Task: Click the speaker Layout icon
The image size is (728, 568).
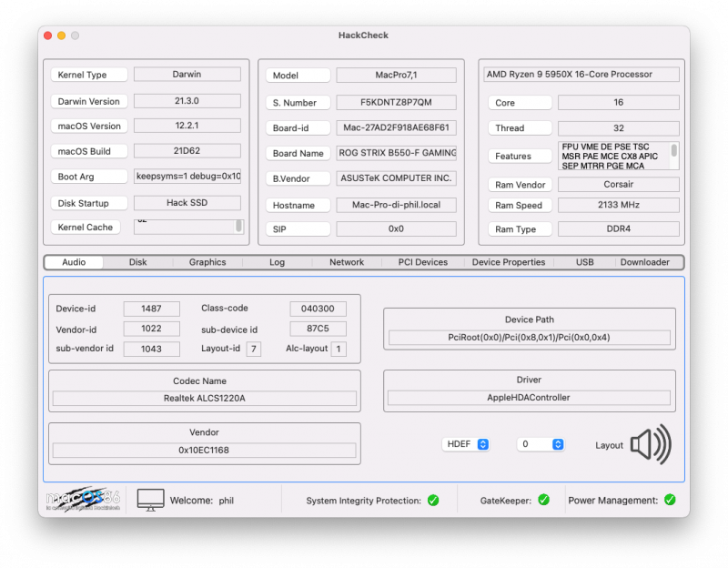Action: [650, 444]
